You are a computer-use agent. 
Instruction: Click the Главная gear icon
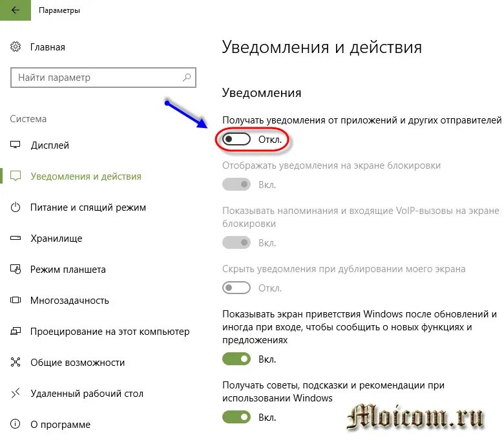(16, 47)
